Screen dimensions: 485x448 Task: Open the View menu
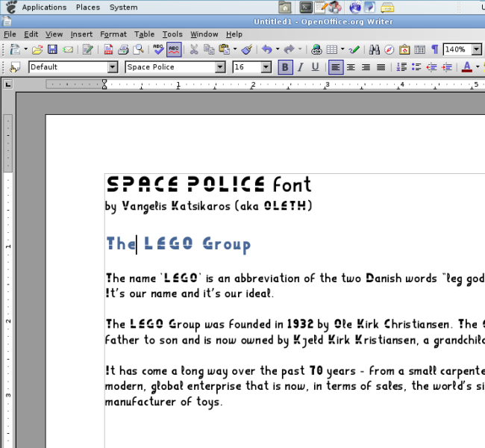pyautogui.click(x=54, y=34)
